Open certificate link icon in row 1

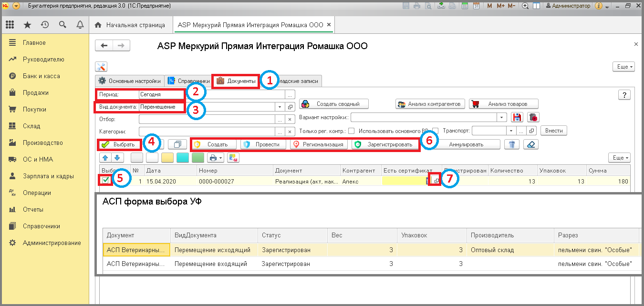tap(436, 181)
